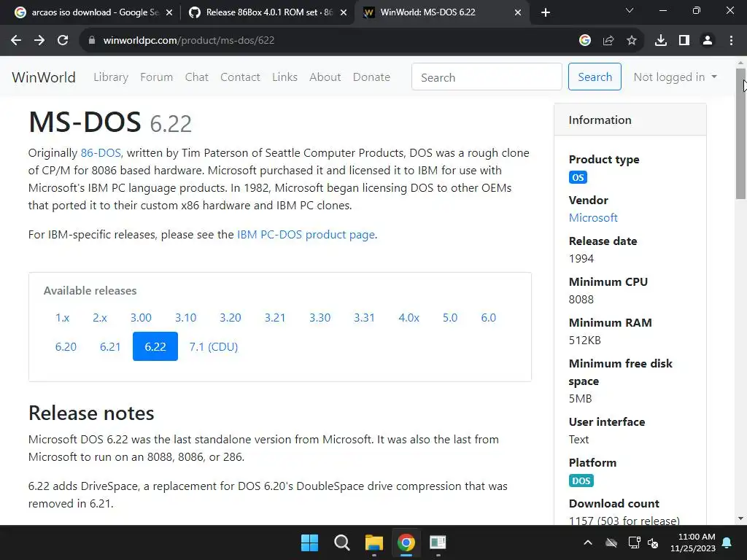Open the Microsoft vendor link
747x560 pixels.
coord(593,218)
